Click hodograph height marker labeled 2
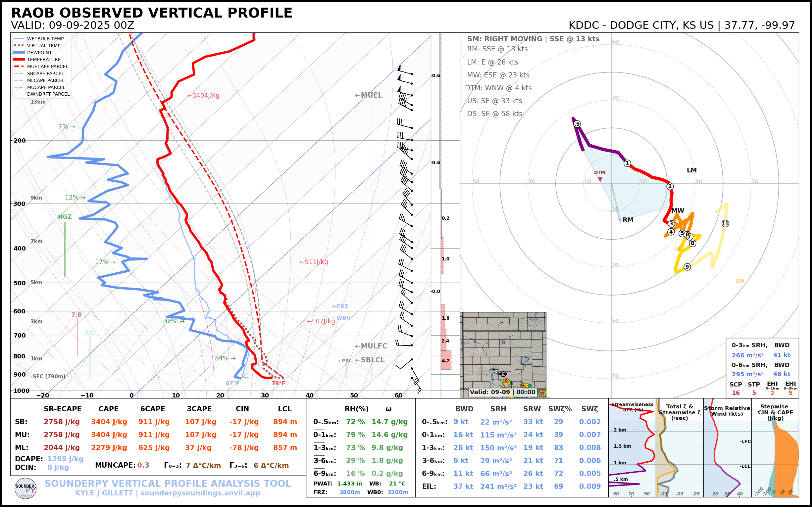Image resolution: width=812 pixels, height=507 pixels. point(670,186)
